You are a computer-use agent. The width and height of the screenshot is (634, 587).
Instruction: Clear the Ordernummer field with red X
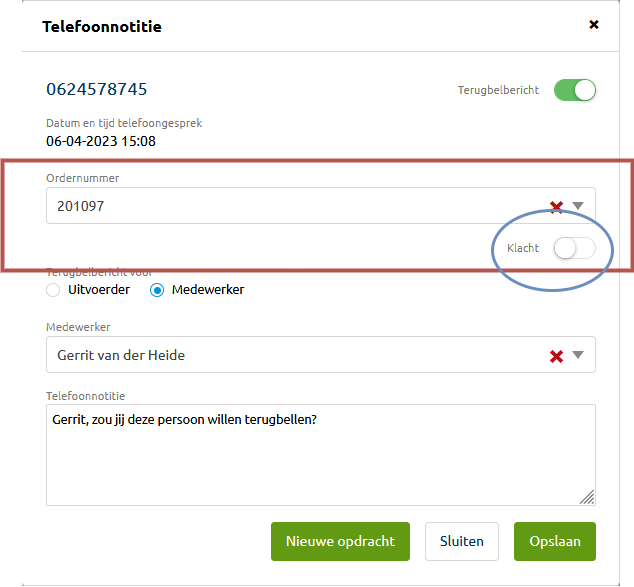tap(556, 207)
